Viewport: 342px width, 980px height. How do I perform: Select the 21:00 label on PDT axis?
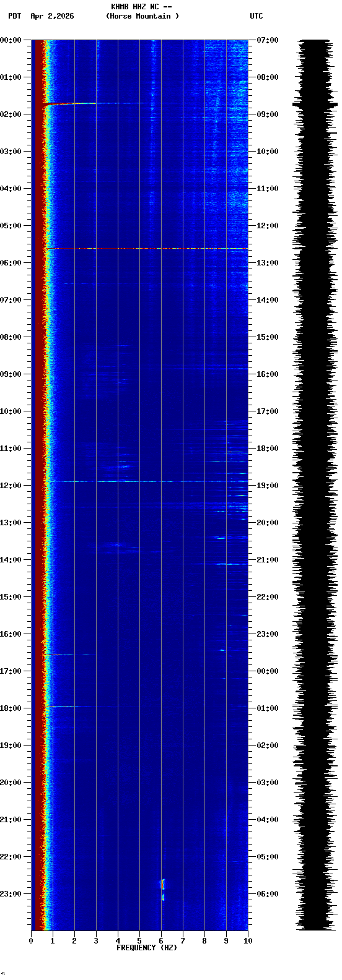[x=11, y=820]
